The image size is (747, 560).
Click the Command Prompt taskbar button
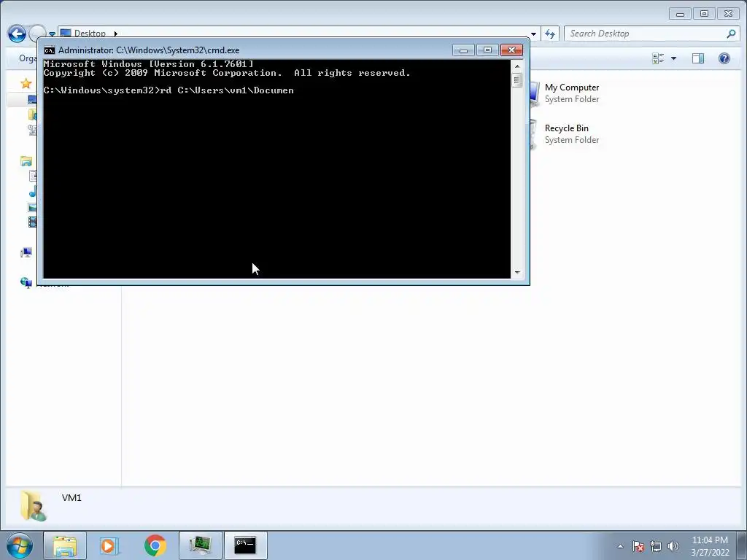245,545
